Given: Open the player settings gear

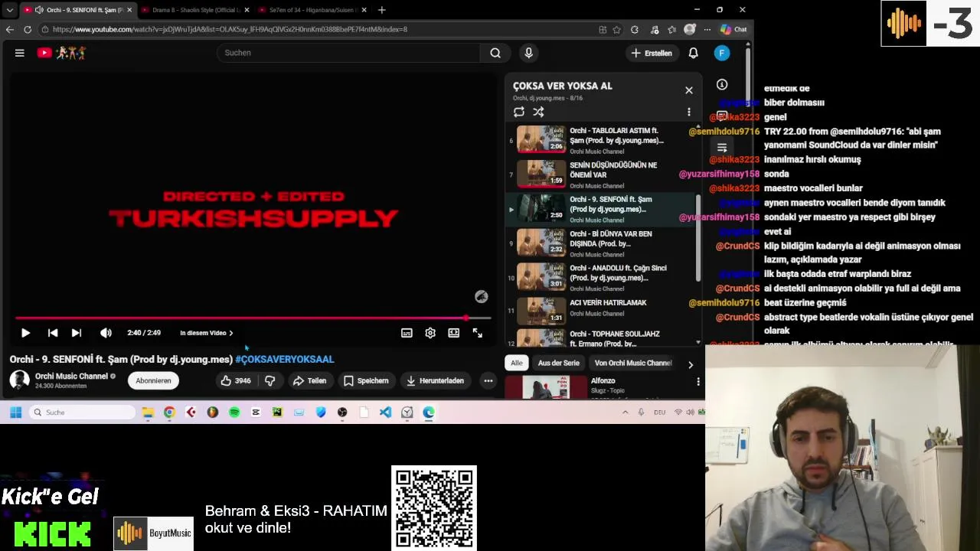Looking at the screenshot, I should (430, 333).
